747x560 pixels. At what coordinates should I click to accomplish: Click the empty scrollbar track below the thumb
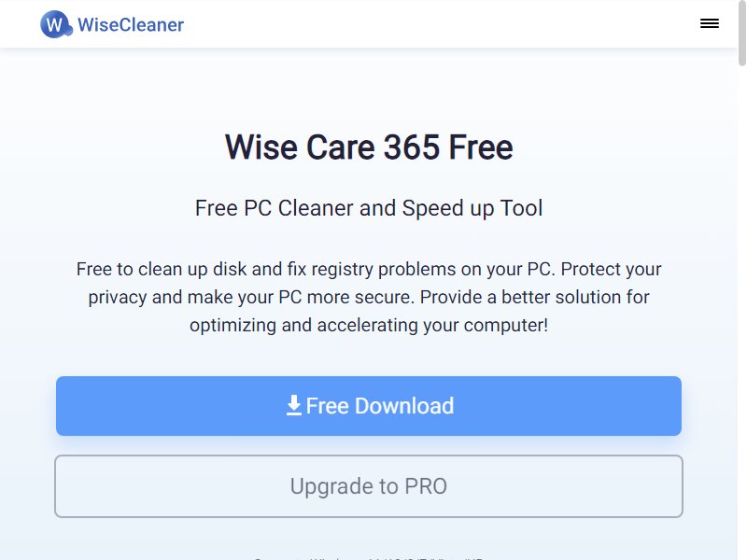pyautogui.click(x=741, y=310)
